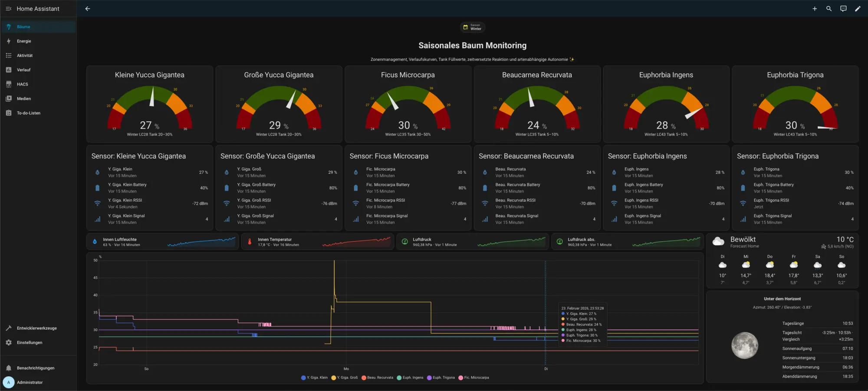Image resolution: width=868 pixels, height=391 pixels.
Task: Click the plus icon in top bar
Action: (x=815, y=9)
